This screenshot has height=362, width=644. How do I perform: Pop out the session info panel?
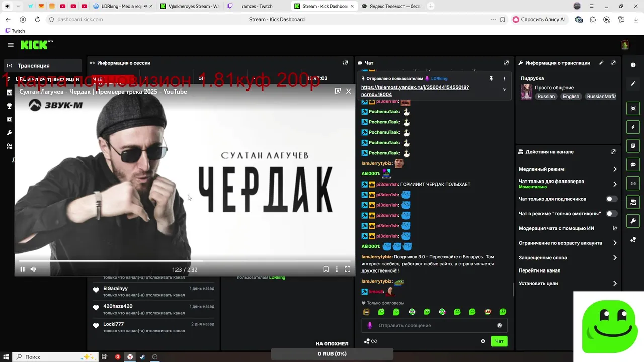click(345, 63)
